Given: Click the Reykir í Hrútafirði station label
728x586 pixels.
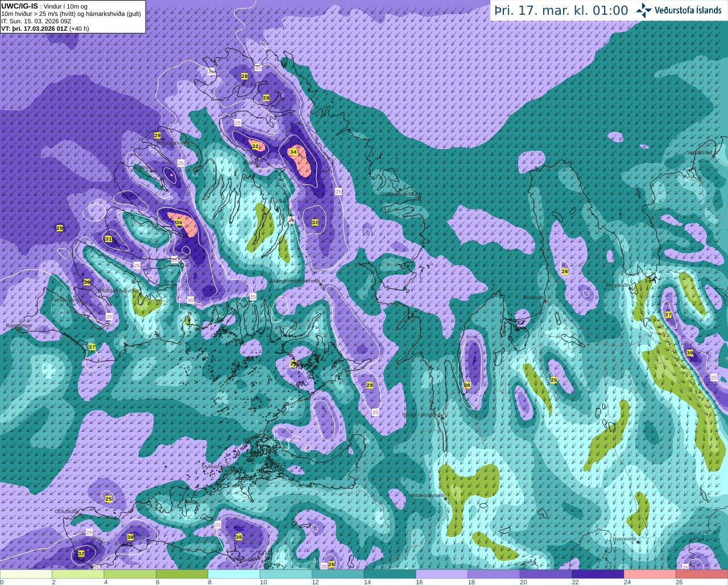Looking at the screenshot, I should tap(423, 415).
